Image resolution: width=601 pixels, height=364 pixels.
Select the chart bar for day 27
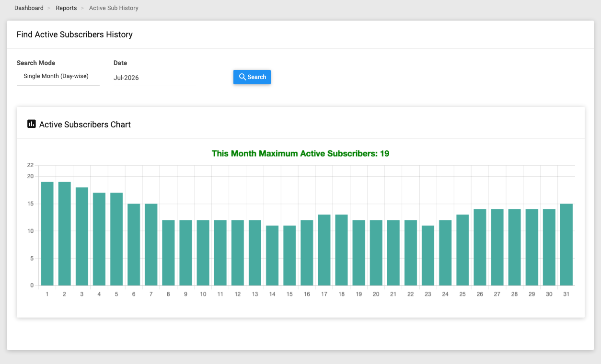pos(497,247)
